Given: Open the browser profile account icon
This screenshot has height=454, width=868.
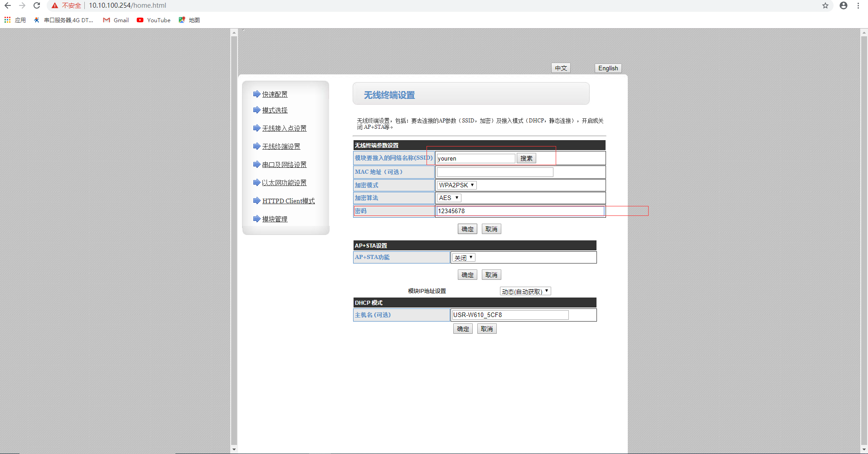Looking at the screenshot, I should pyautogui.click(x=843, y=5).
